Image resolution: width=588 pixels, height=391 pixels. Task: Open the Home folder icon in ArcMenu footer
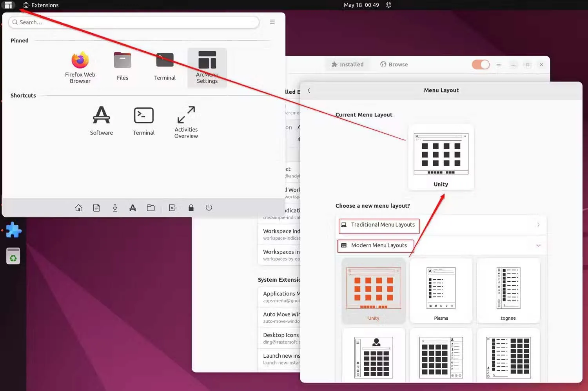point(79,208)
